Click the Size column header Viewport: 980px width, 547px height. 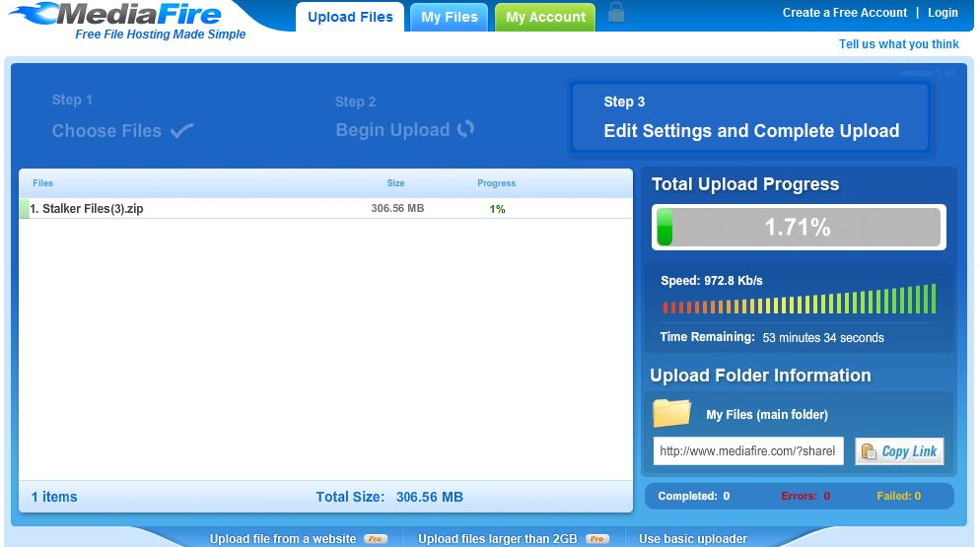pos(395,183)
